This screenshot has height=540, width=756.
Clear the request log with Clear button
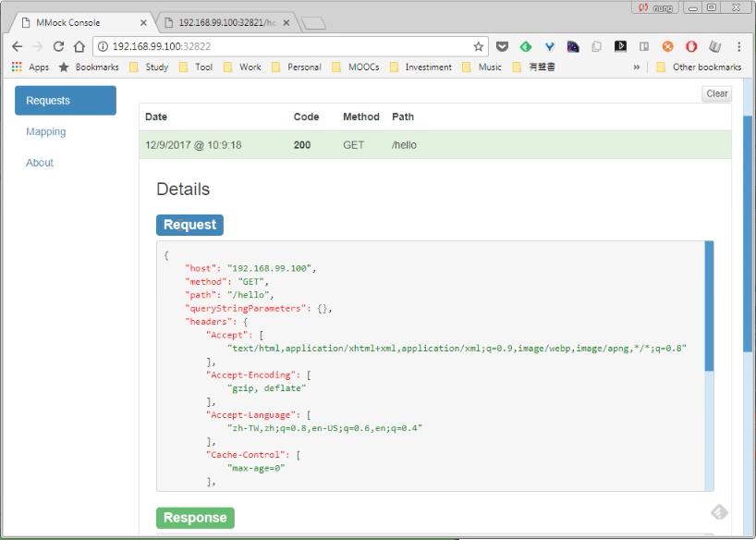click(x=716, y=93)
